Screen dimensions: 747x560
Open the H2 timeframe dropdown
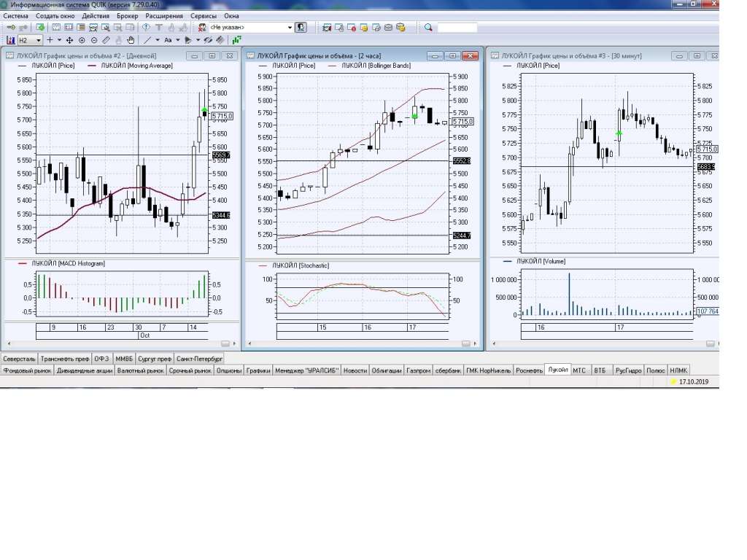pyautogui.click(x=39, y=40)
